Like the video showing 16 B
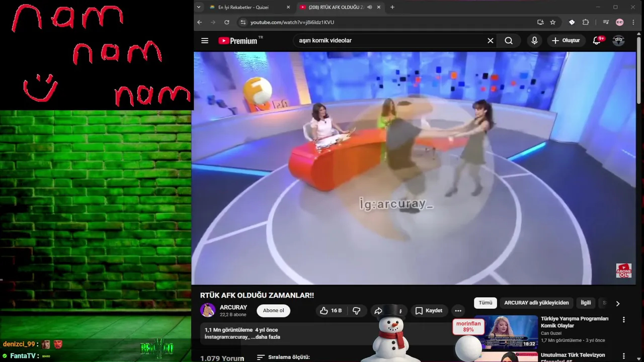 click(331, 311)
